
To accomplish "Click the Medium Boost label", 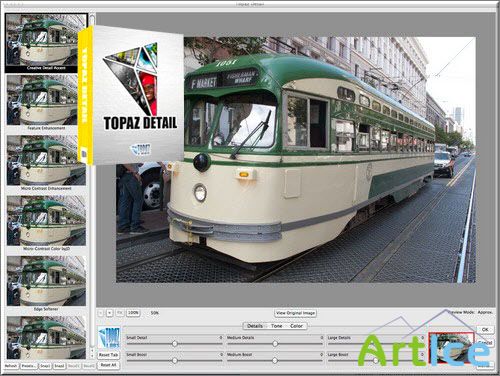I will click(239, 355).
